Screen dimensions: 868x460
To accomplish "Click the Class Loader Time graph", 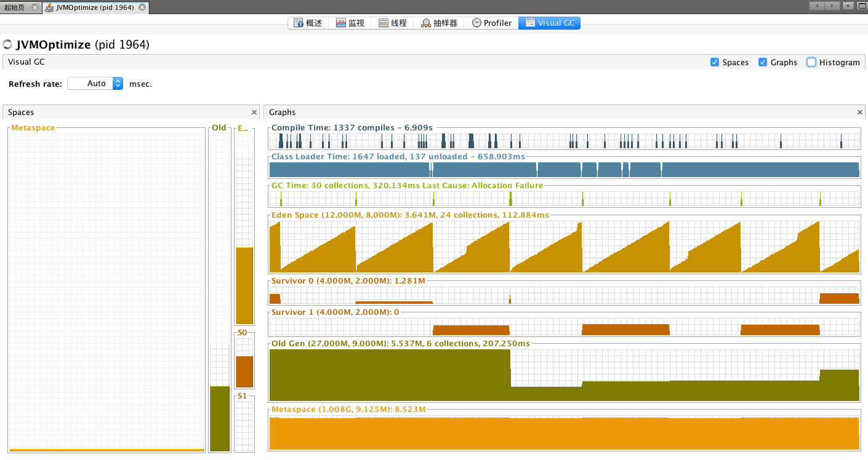I will (564, 169).
